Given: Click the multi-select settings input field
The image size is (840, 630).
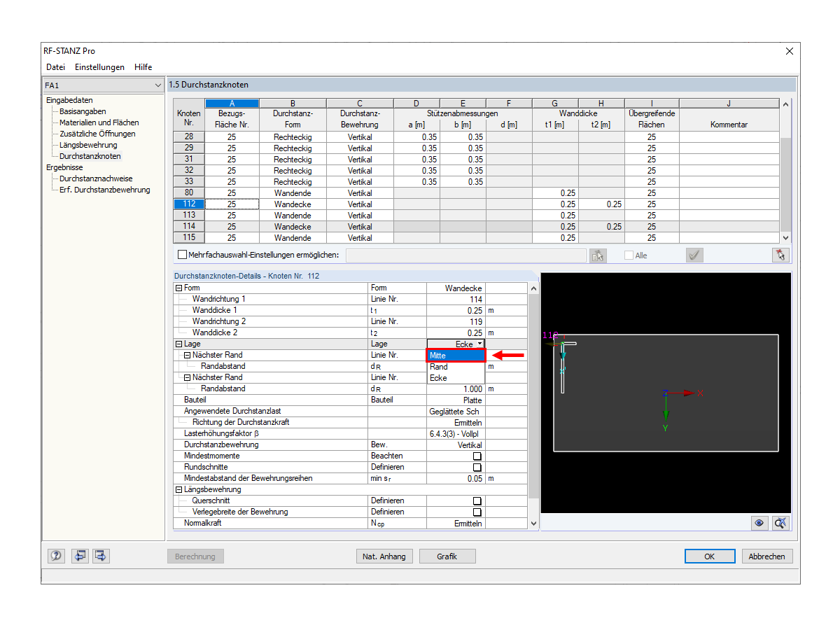Looking at the screenshot, I should coord(465,255).
